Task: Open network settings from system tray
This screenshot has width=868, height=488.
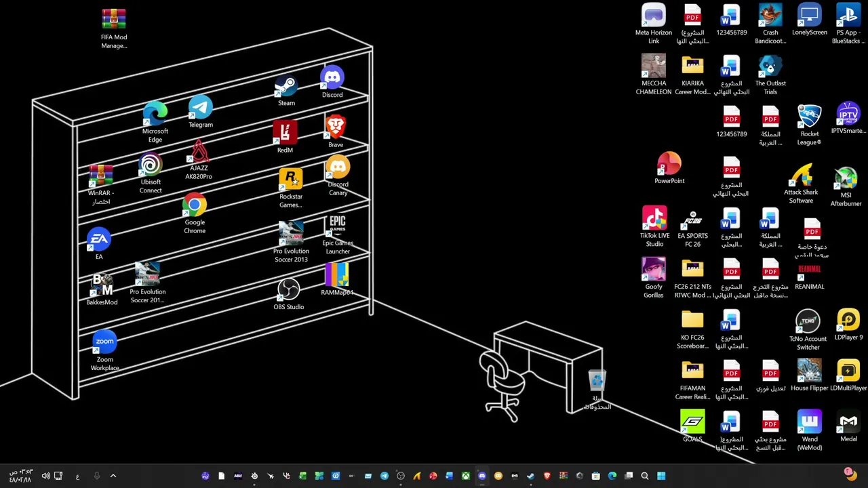Action: click(58, 476)
